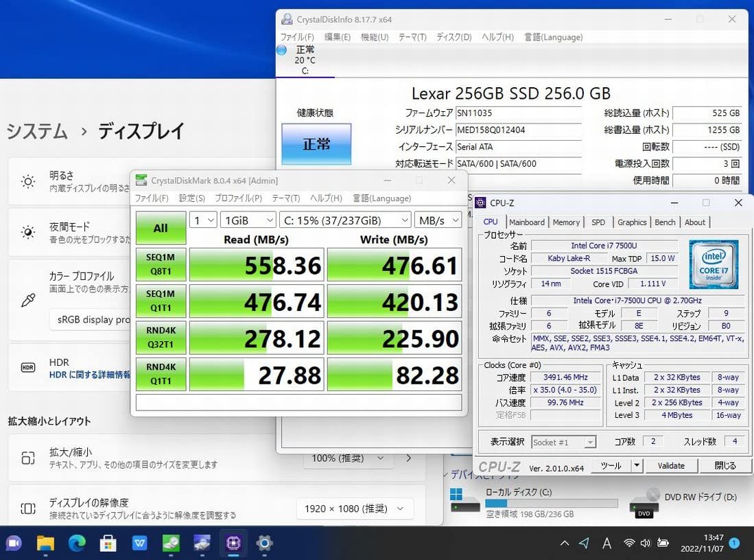Open resolution dropdown 1920 × 1080
754x560 pixels.
pyautogui.click(x=354, y=509)
